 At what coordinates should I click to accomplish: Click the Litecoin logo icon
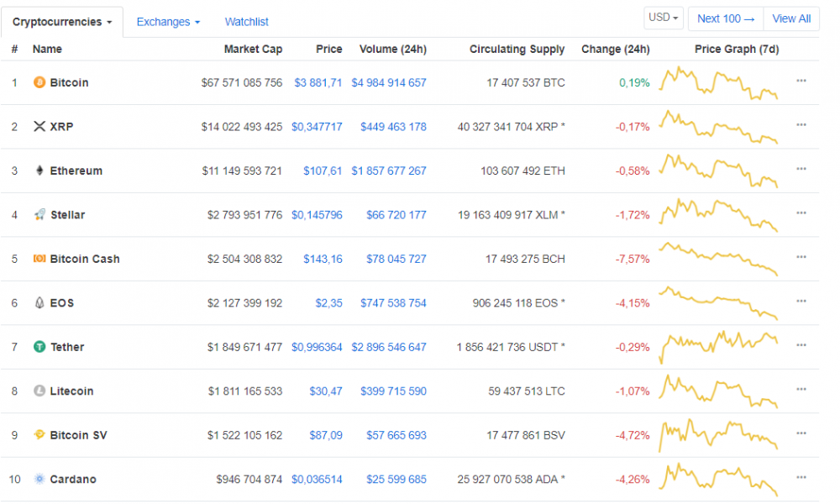click(x=39, y=391)
